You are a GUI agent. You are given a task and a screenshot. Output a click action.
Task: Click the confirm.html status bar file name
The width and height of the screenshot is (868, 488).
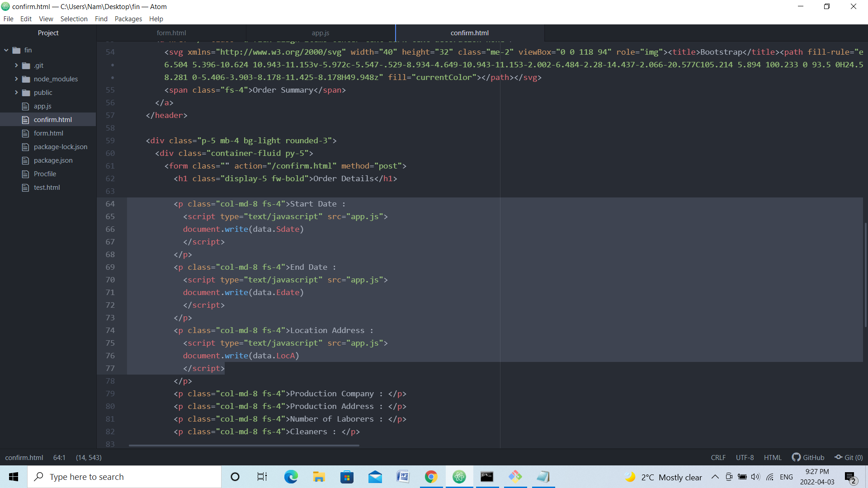(24, 458)
